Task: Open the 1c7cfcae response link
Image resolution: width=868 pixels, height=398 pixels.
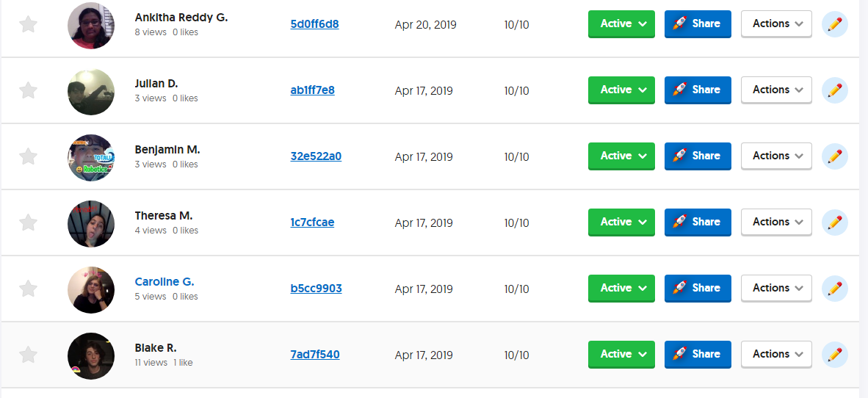Action: (312, 222)
